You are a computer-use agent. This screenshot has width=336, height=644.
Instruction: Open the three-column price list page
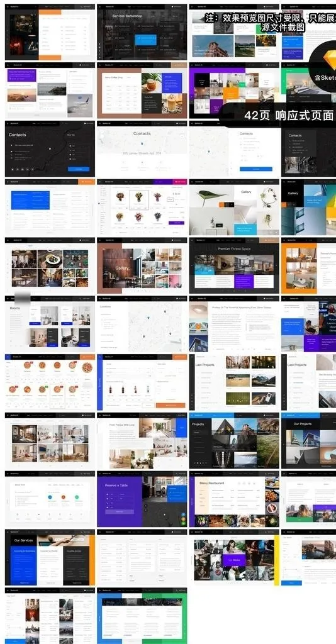pyautogui.click(x=142, y=557)
